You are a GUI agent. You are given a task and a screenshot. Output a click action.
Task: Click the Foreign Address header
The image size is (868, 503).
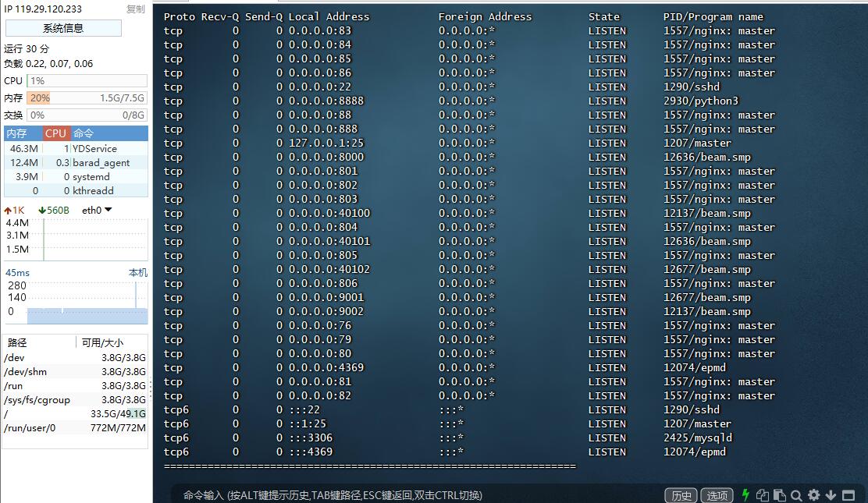coord(485,16)
